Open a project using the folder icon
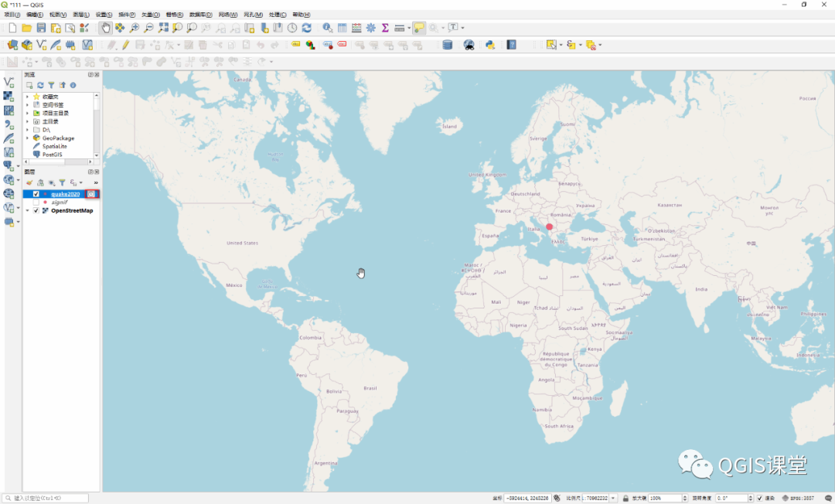Screen dimensions: 835x504 tap(26, 28)
